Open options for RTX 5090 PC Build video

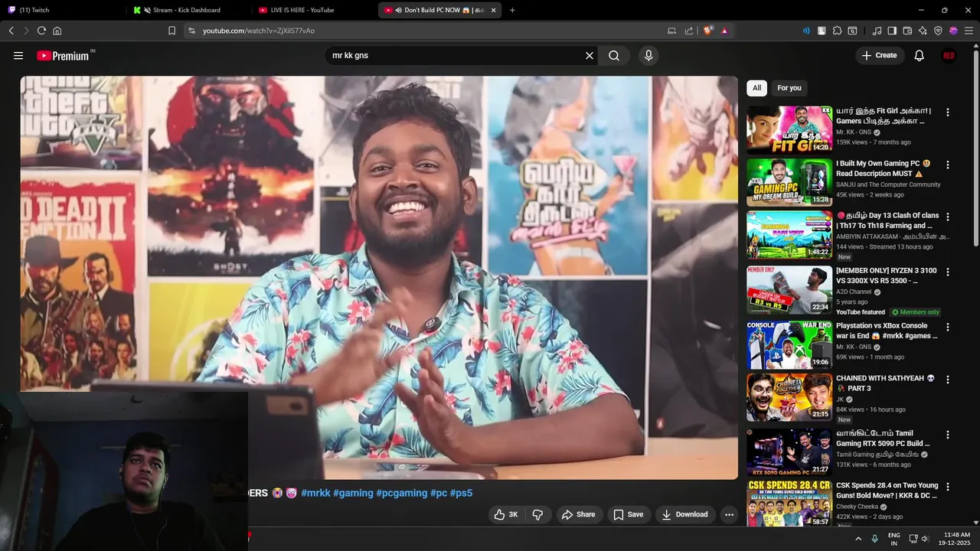pos(948,435)
